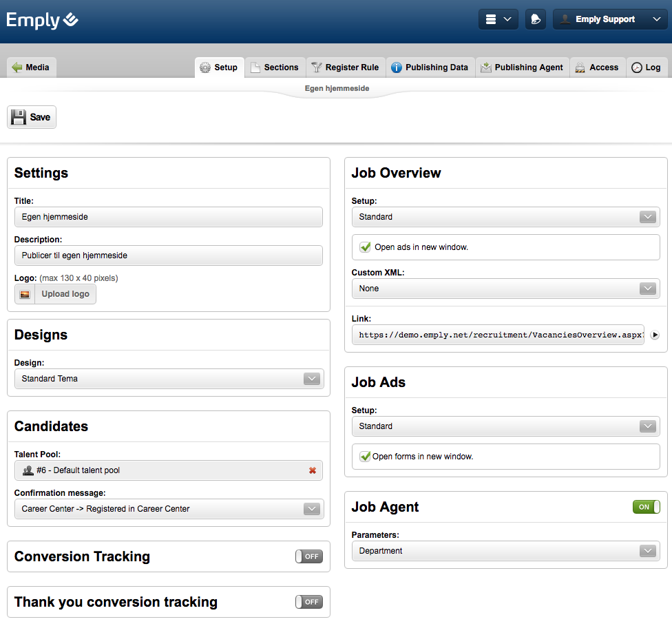Click the floppy disk Save icon
The width and height of the screenshot is (672, 626).
coord(19,117)
